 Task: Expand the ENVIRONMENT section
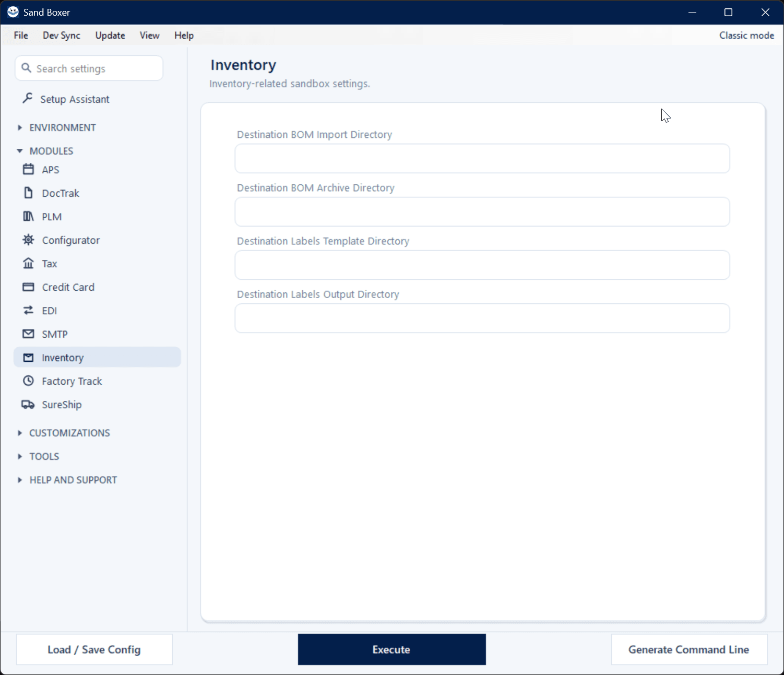[57, 127]
